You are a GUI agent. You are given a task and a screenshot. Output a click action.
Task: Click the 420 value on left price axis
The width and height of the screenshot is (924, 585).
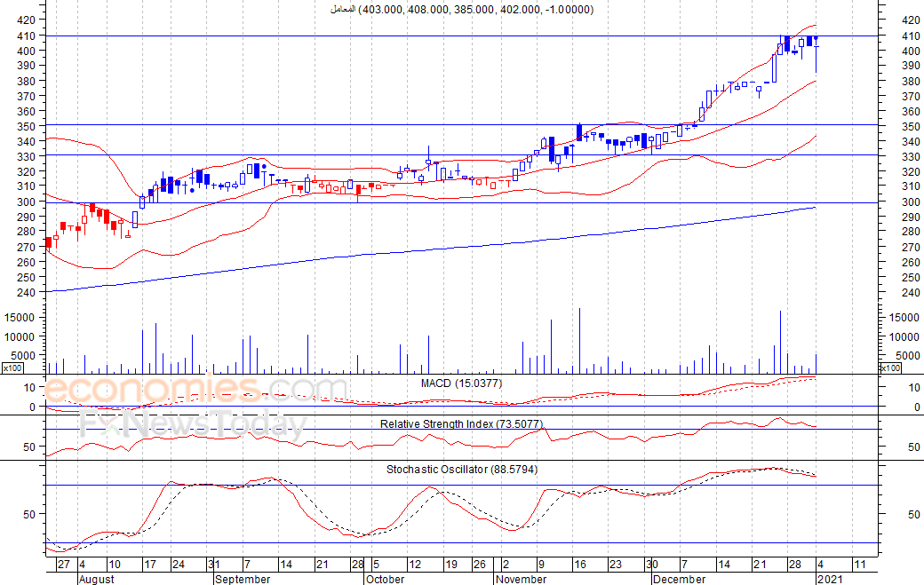pos(27,20)
